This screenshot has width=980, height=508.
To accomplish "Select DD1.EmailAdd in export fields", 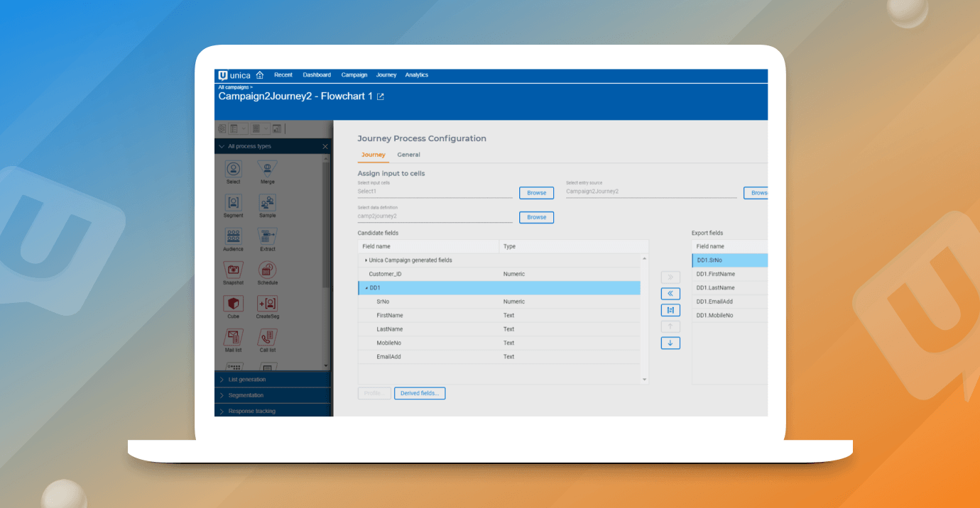I will [730, 302].
